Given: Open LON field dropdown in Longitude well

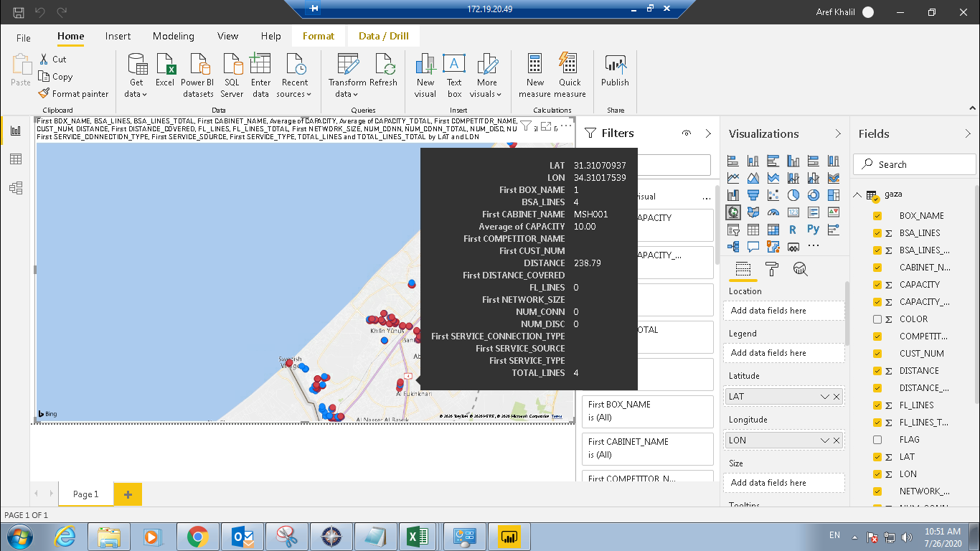Looking at the screenshot, I should coord(825,441).
